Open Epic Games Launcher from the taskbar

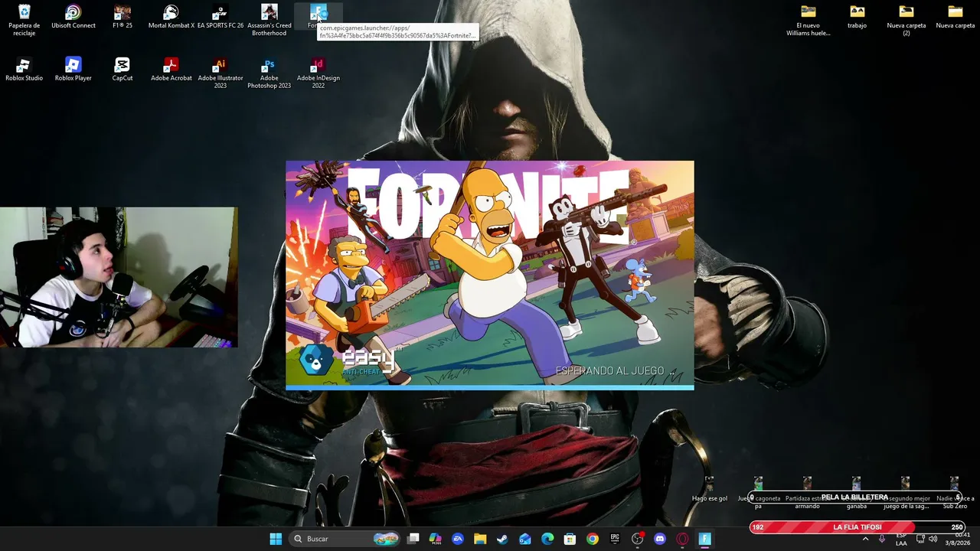click(x=615, y=539)
